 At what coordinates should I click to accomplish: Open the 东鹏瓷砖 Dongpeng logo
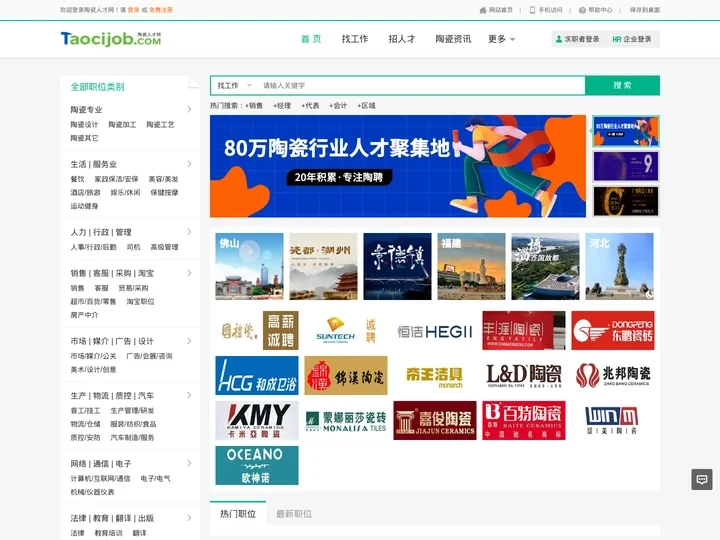tap(613, 330)
